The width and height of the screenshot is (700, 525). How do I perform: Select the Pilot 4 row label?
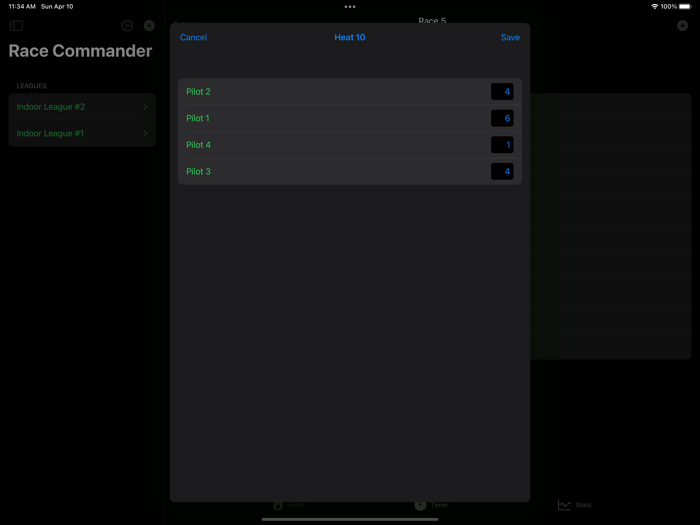coord(198,145)
